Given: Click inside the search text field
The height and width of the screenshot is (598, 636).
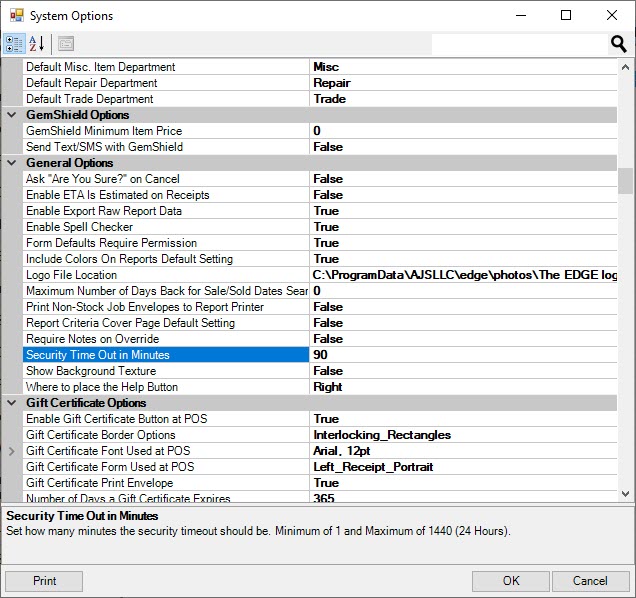Looking at the screenshot, I should pyautogui.click(x=518, y=44).
